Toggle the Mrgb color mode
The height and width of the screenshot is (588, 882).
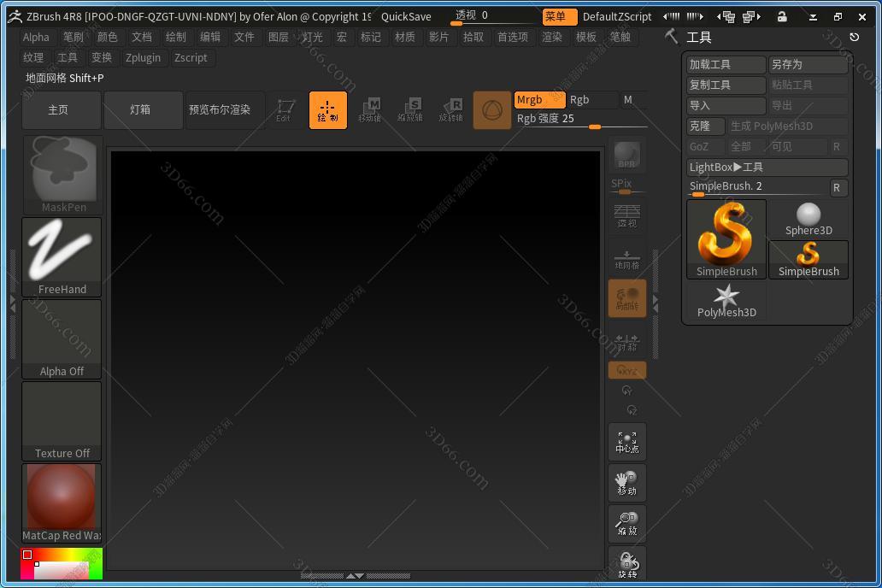point(539,100)
